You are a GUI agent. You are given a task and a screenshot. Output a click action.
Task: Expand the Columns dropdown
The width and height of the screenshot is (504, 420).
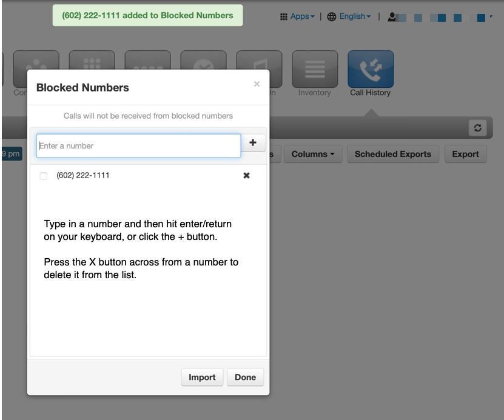coord(313,154)
